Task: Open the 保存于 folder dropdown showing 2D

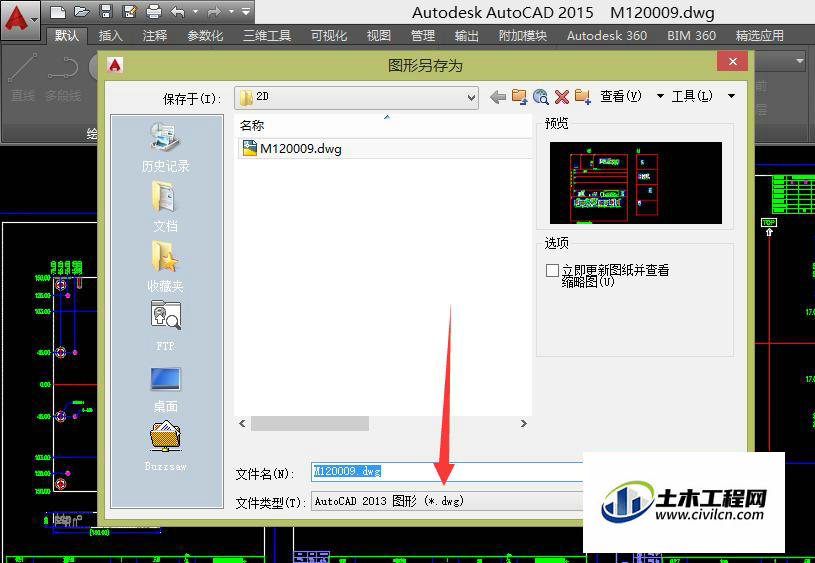Action: click(357, 97)
